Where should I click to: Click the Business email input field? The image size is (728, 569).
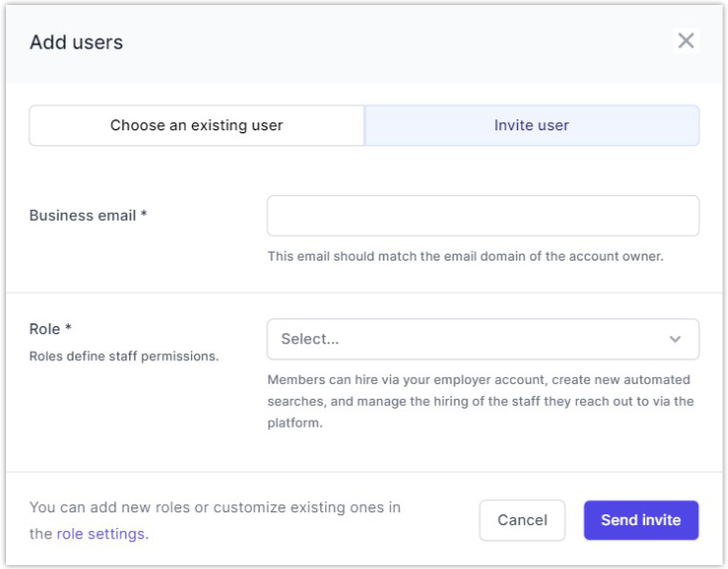[482, 216]
